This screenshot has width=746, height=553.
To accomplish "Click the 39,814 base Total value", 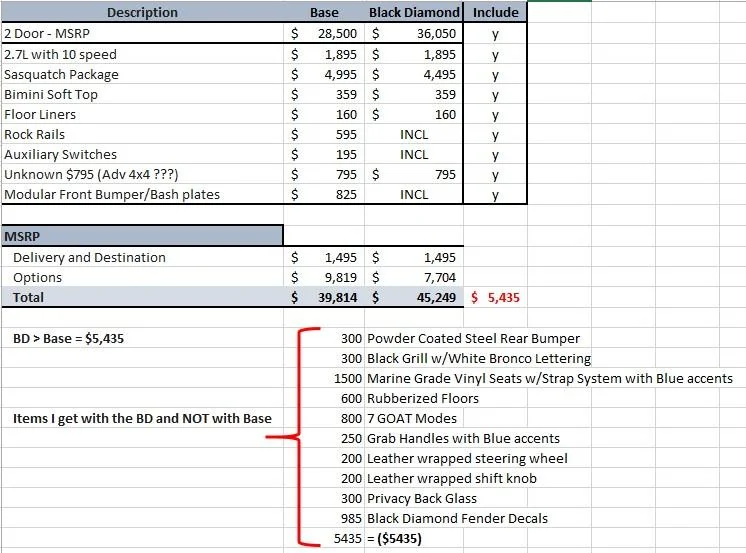I will [x=337, y=297].
